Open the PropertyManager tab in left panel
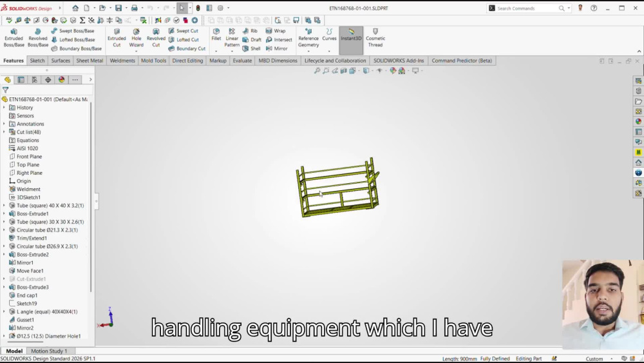 [x=21, y=80]
